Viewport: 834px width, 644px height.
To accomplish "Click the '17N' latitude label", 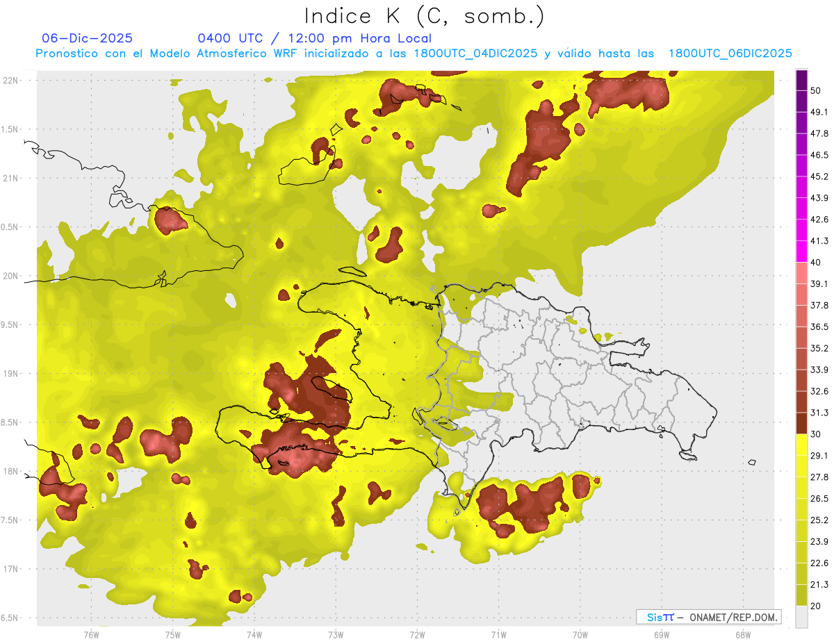I will point(11,570).
